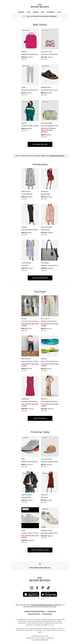Click the SHOP DOORBUSTERS button
80x644 pixels.
click(x=40, y=278)
